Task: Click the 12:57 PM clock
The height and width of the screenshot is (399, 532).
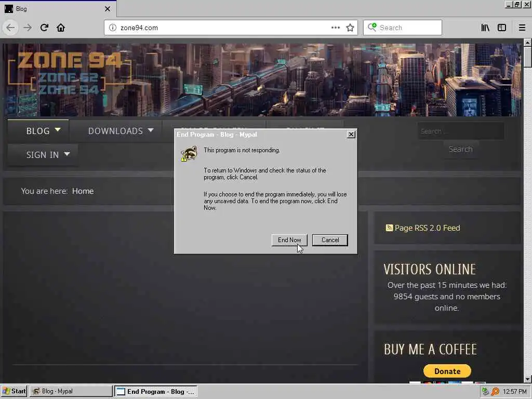Action: [x=514, y=392]
